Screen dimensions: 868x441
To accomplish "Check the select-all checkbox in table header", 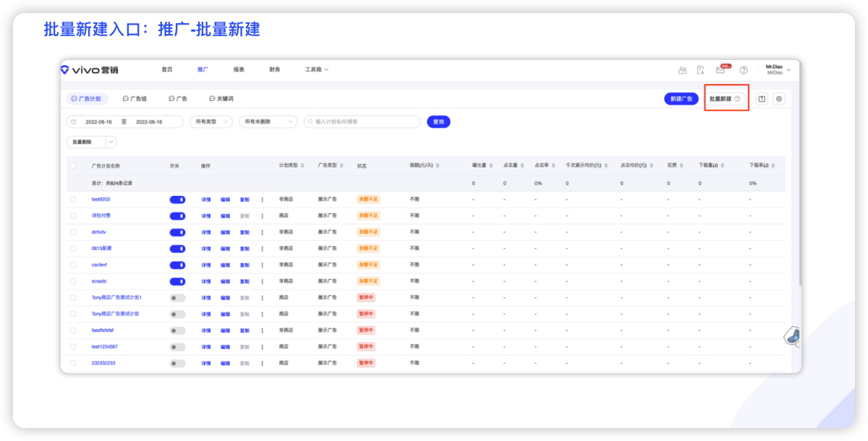I will [x=73, y=166].
